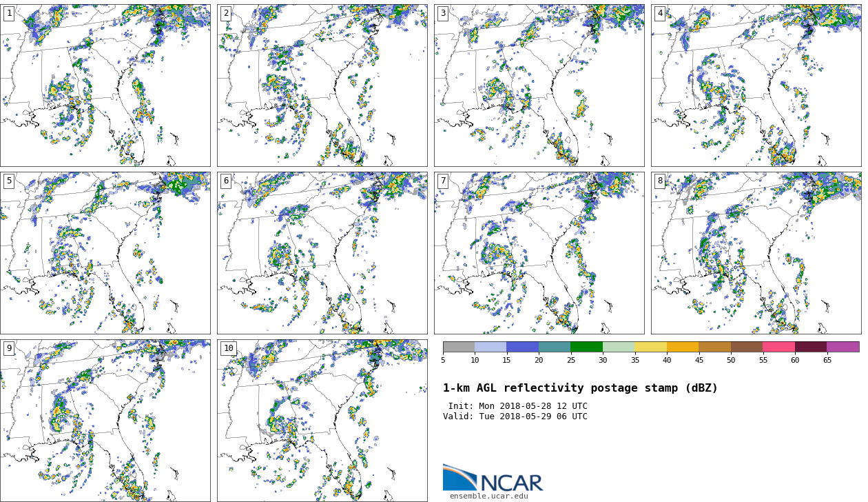Click the number 10 panel label box
The height and width of the screenshot is (502, 868).
[x=228, y=348]
